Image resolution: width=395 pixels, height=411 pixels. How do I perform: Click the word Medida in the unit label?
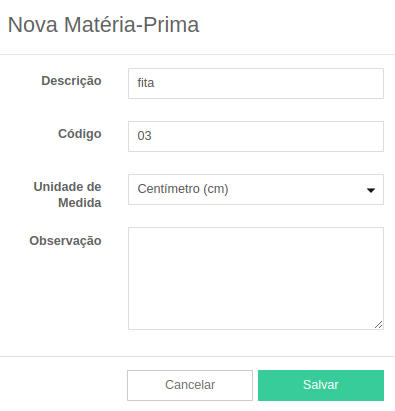click(x=80, y=203)
